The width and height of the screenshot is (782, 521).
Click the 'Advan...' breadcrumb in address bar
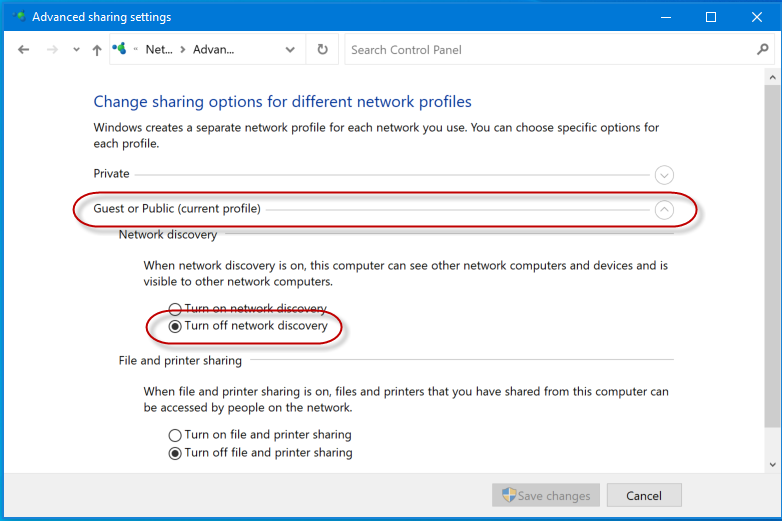[x=213, y=50]
